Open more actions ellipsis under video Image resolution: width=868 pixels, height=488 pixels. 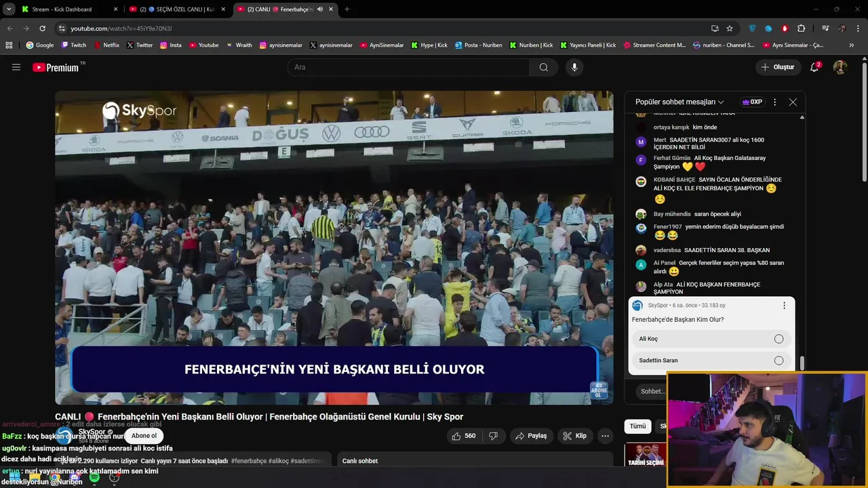click(x=606, y=436)
